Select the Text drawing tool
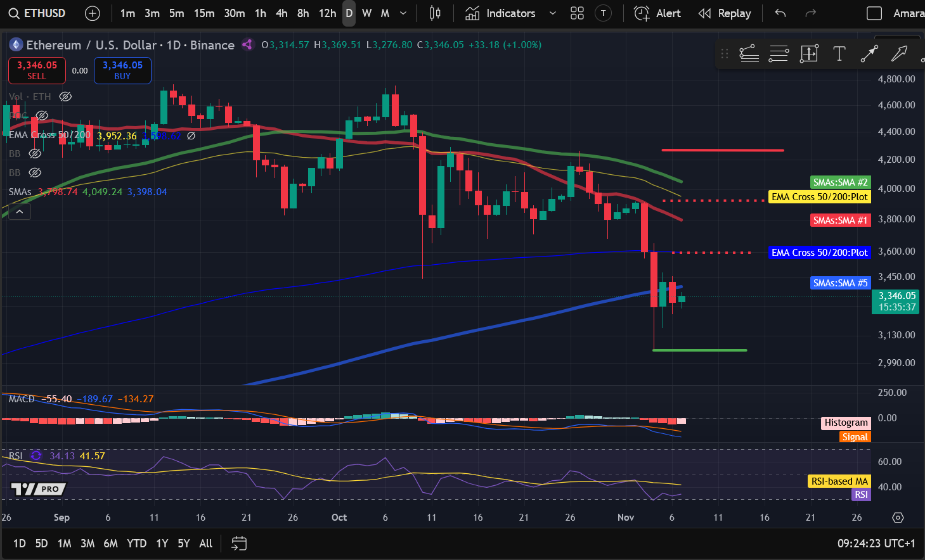This screenshot has width=925, height=560. (x=839, y=54)
